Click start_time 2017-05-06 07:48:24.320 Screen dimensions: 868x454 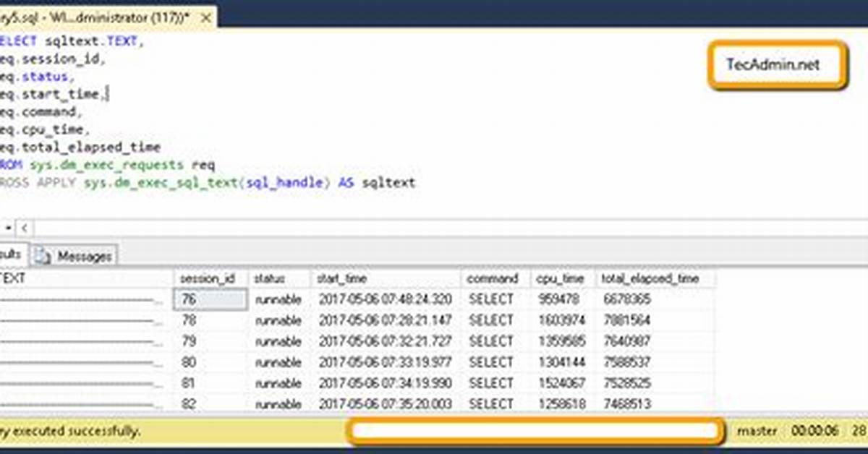[386, 299]
